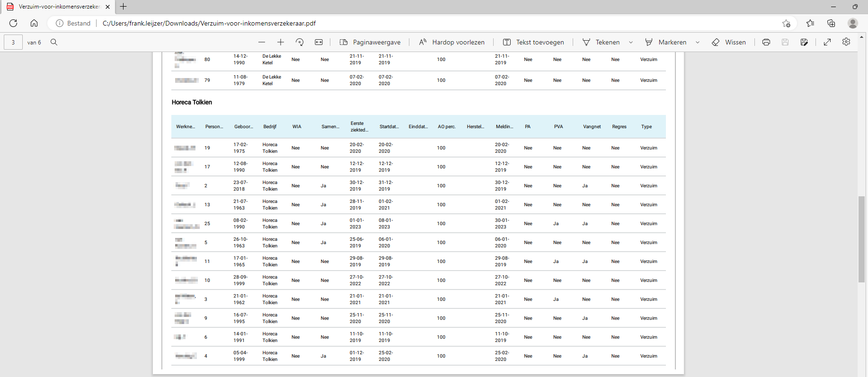Image resolution: width=868 pixels, height=377 pixels.
Task: Rotate the PDF page
Action: click(300, 42)
